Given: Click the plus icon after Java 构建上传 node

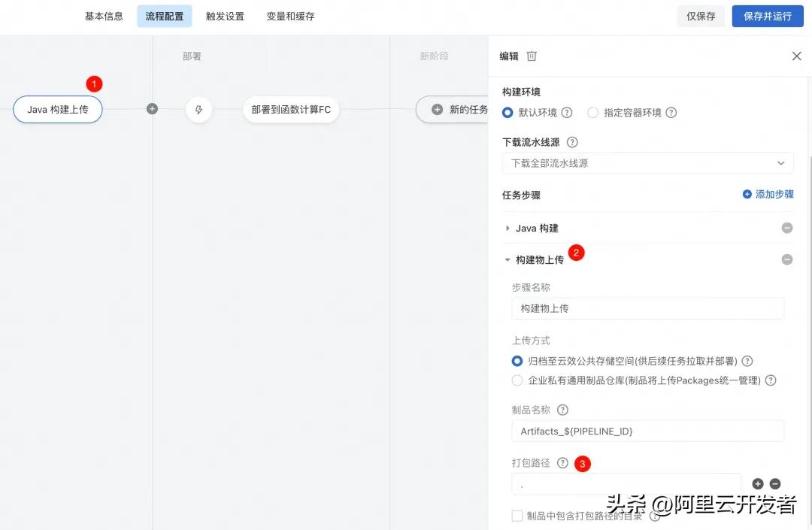Looking at the screenshot, I should tap(151, 108).
